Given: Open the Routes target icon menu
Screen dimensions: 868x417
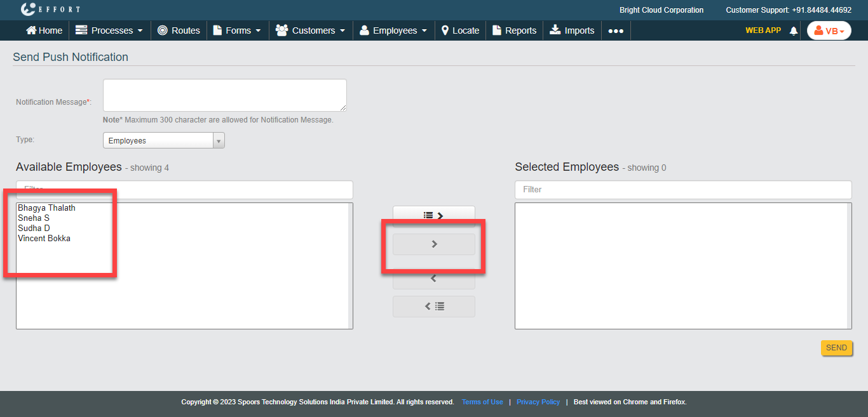Looking at the screenshot, I should (x=163, y=30).
